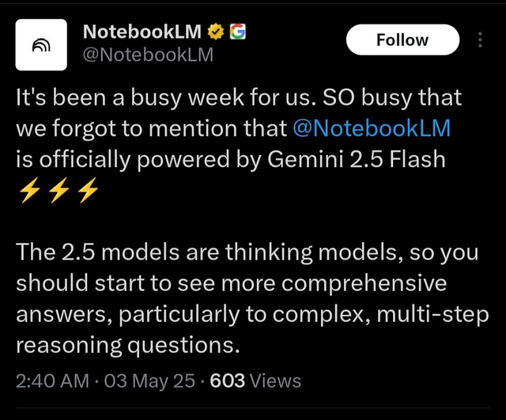Click the "reasoning questions." text

pos(127,345)
